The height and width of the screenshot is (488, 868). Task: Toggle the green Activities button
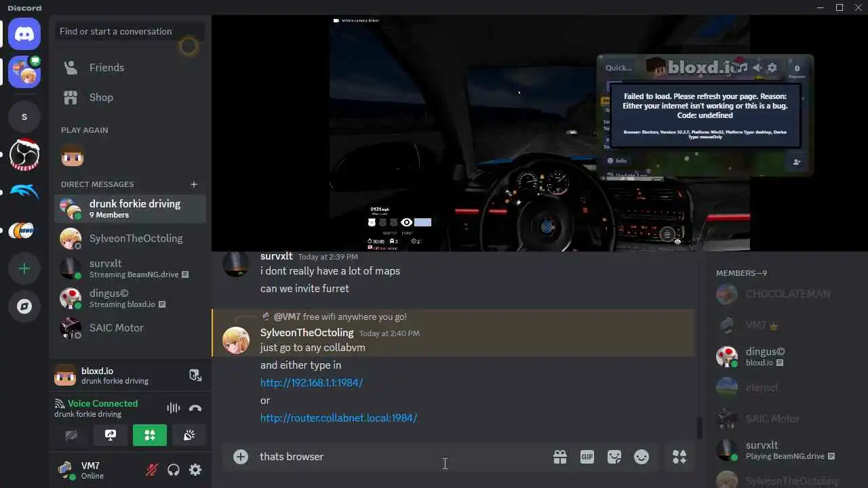(150, 435)
